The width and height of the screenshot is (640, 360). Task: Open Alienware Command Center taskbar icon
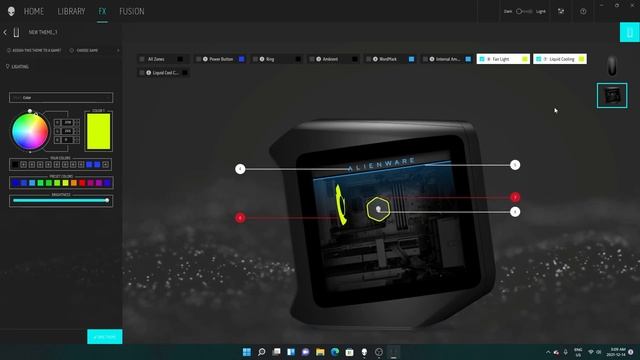(364, 352)
